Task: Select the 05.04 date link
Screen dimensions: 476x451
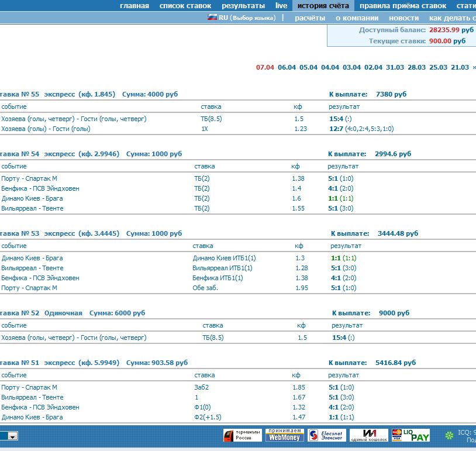Action: pos(308,67)
